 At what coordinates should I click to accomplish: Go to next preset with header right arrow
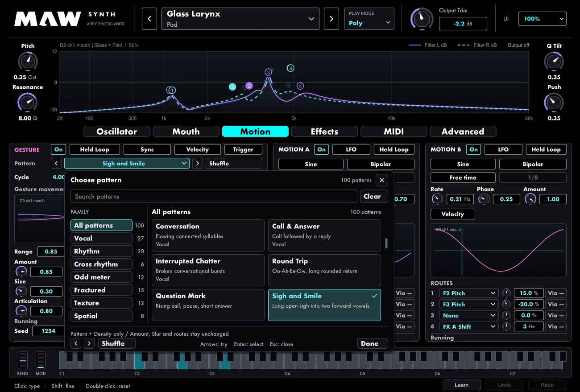click(x=331, y=19)
